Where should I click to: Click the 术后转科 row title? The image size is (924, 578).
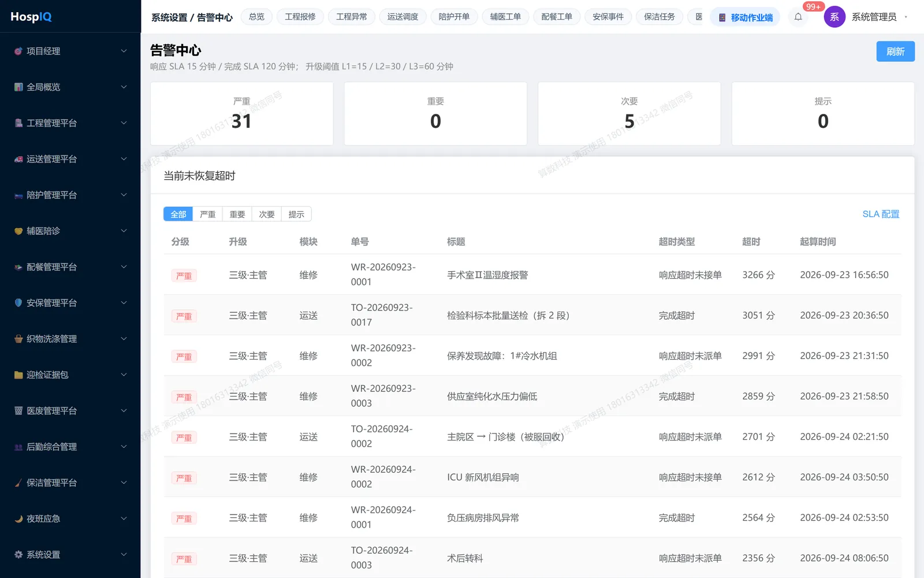[465, 558]
